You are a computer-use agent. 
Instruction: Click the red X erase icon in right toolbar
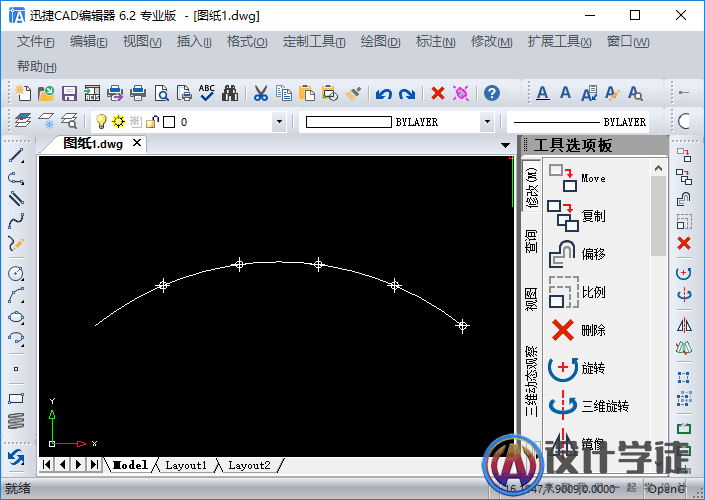point(684,243)
